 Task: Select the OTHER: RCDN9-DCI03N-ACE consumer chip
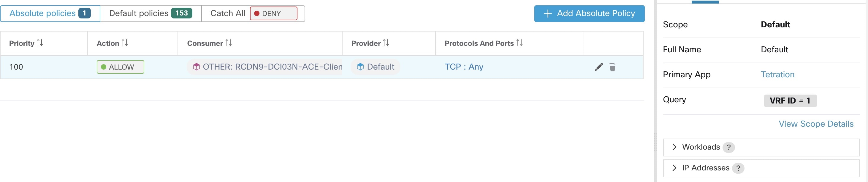pyautogui.click(x=265, y=67)
